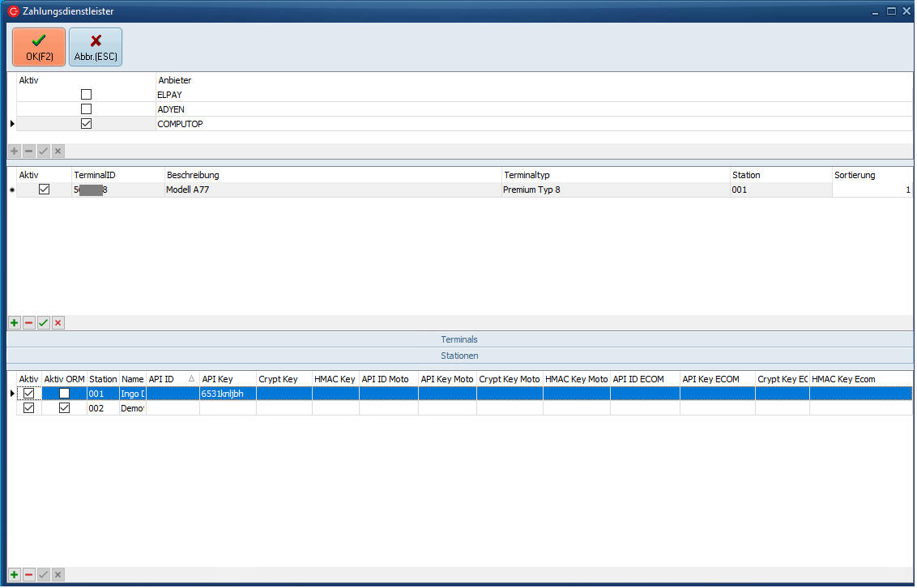Click the API Key cell containing 6531knljbh
Image resolution: width=917 pixels, height=588 pixels.
[x=228, y=394]
